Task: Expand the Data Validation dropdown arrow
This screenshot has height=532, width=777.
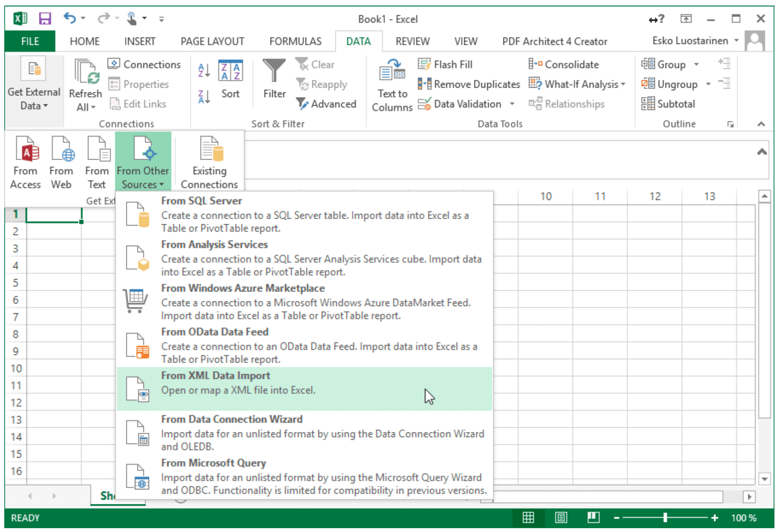Action: pos(512,104)
